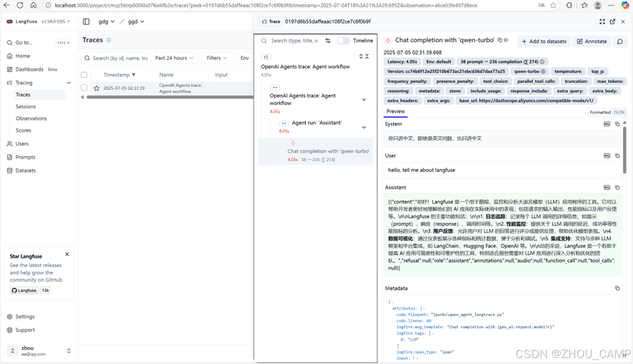Open Home in the sidebar
This screenshot has height=364, width=633.
(x=39, y=55)
